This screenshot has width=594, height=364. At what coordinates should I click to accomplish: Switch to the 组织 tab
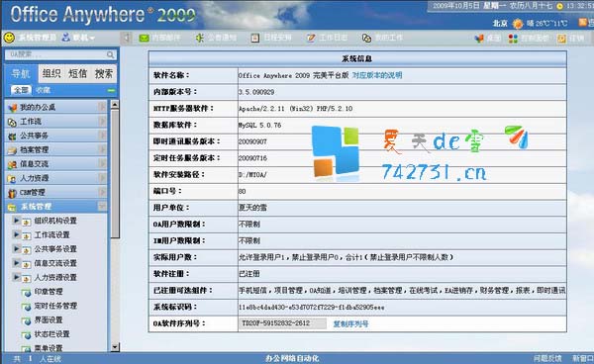[51, 73]
